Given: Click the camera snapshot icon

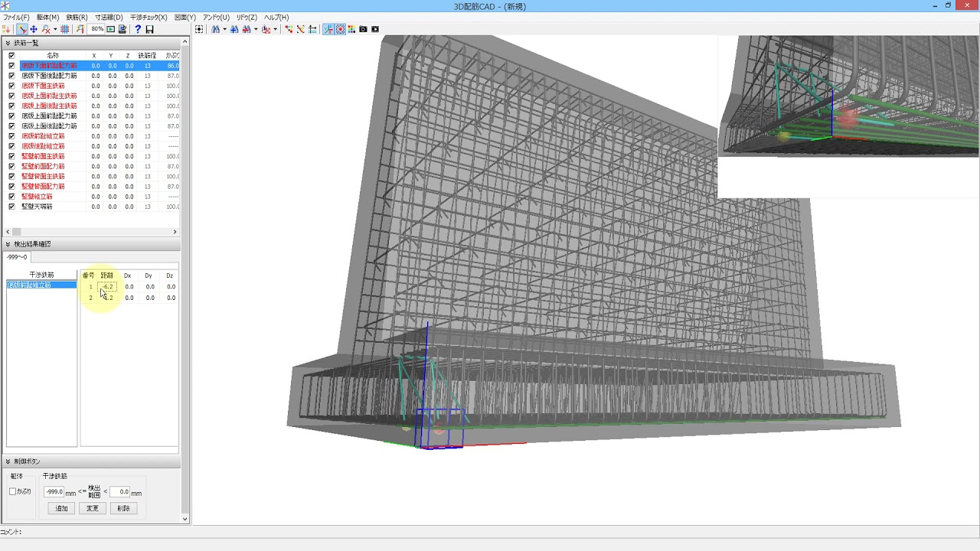Looking at the screenshot, I should [364, 29].
